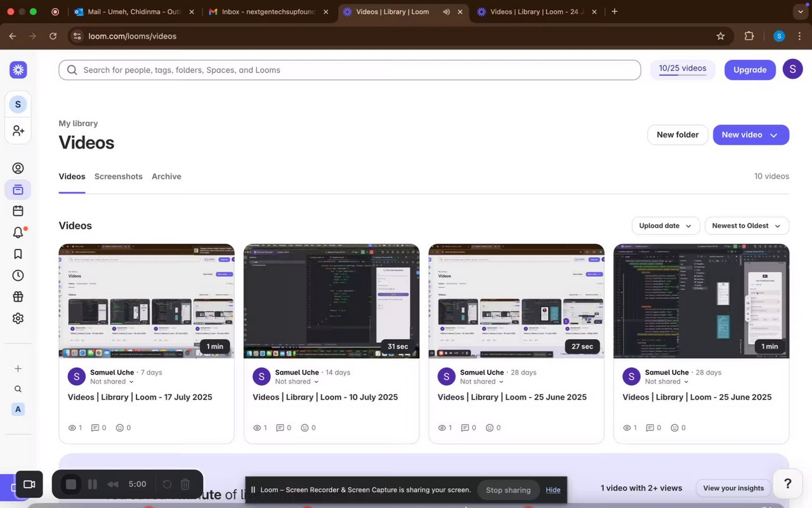View reactions on 10 July 2025 video
This screenshot has width=812, height=508.
pyautogui.click(x=308, y=428)
